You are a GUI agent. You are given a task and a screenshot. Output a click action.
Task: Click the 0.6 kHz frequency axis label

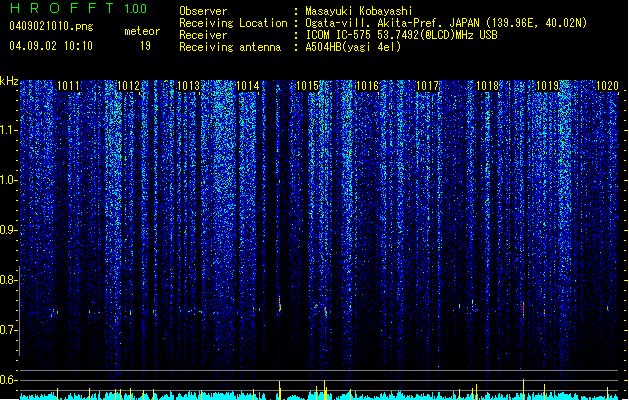click(9, 380)
